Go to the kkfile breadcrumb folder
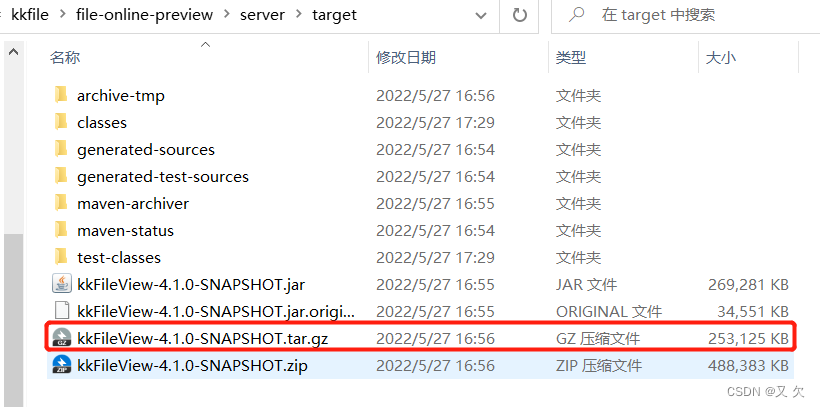Viewport: 820px width, 407px height. (30, 15)
